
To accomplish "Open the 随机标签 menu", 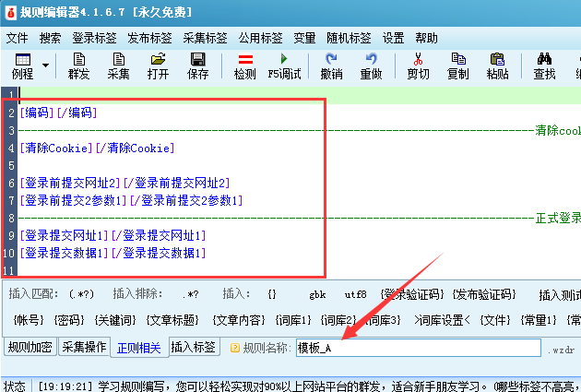I will (x=349, y=38).
